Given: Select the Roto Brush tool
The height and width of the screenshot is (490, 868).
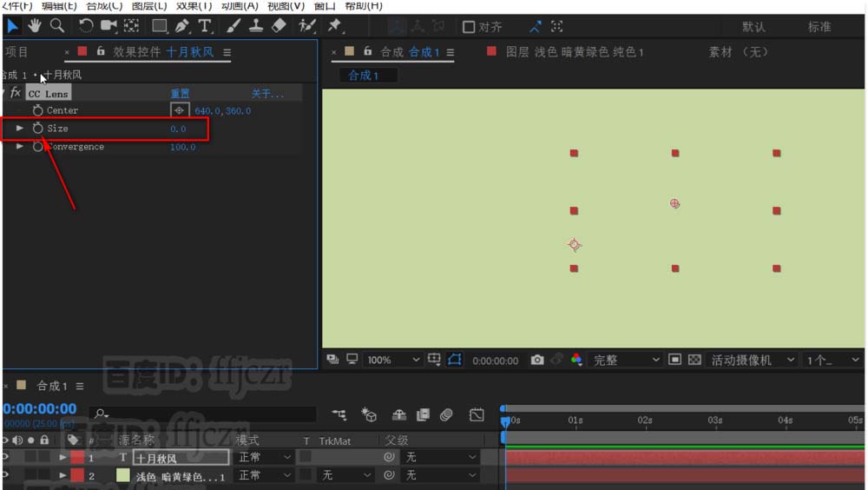Looking at the screenshot, I should (x=306, y=25).
